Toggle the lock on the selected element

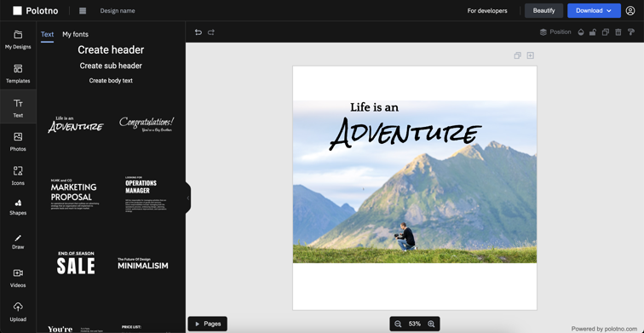pyautogui.click(x=593, y=32)
